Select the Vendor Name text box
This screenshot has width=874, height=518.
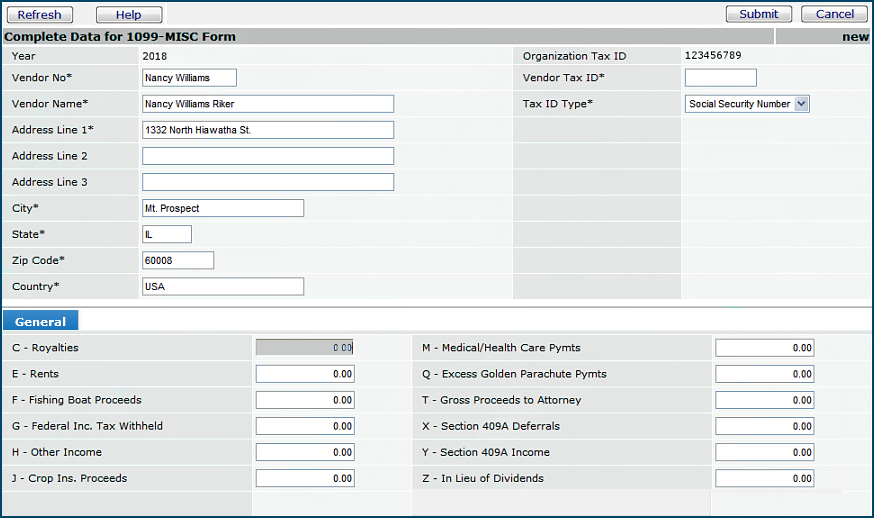[x=268, y=104]
